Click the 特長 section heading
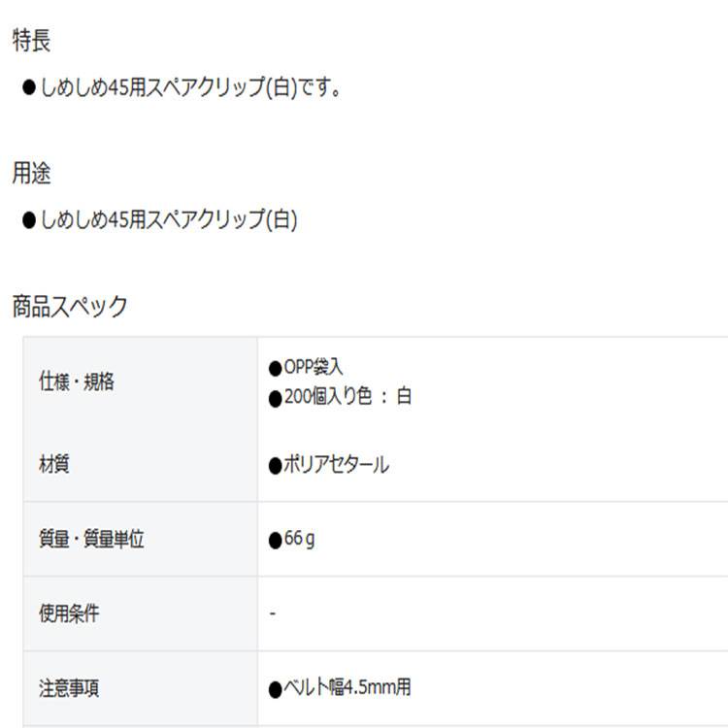This screenshot has height=728, width=728. [31, 40]
